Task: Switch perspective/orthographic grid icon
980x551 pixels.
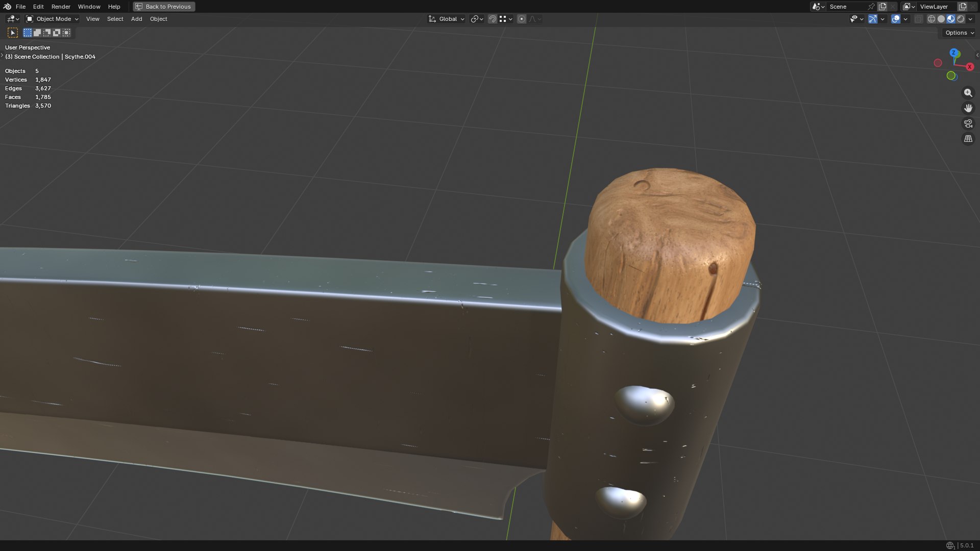Action: tap(968, 139)
